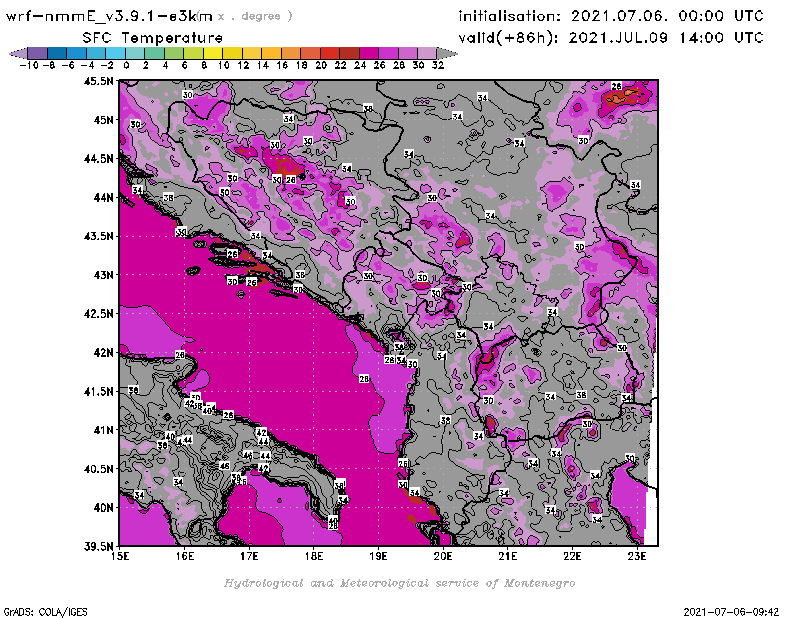800x618 pixels.
Task: Click the magenta legend swatch between 24 and 26
Action: 368,53
